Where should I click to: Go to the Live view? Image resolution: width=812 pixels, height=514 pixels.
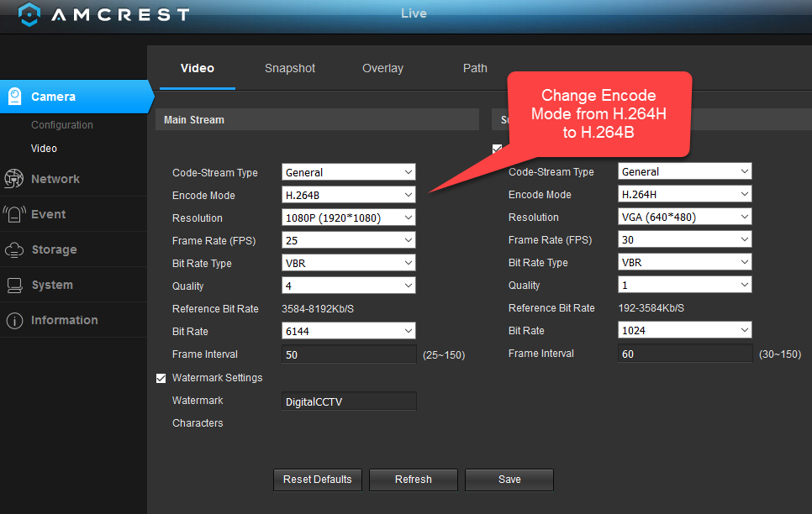tap(414, 13)
